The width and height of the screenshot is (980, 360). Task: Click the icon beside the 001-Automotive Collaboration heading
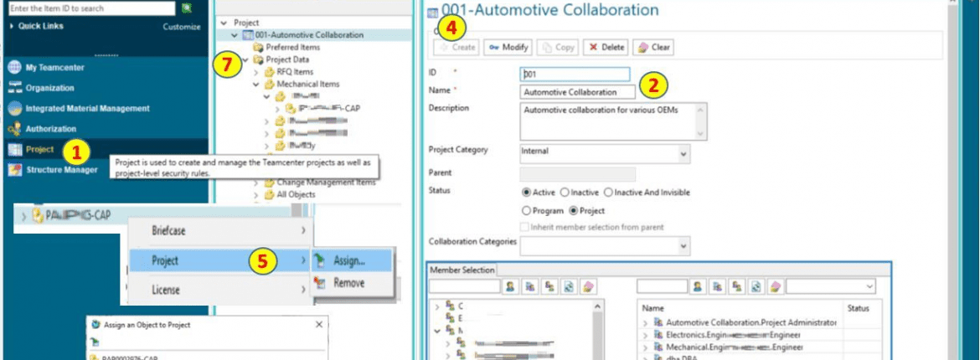coord(432,13)
